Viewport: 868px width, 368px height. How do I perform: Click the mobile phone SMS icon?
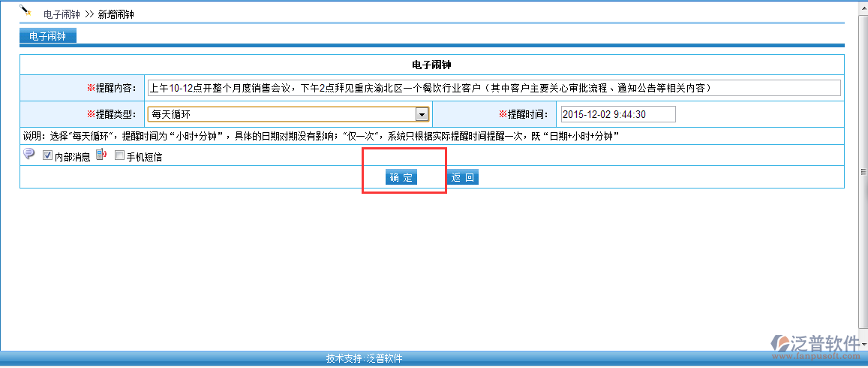102,155
